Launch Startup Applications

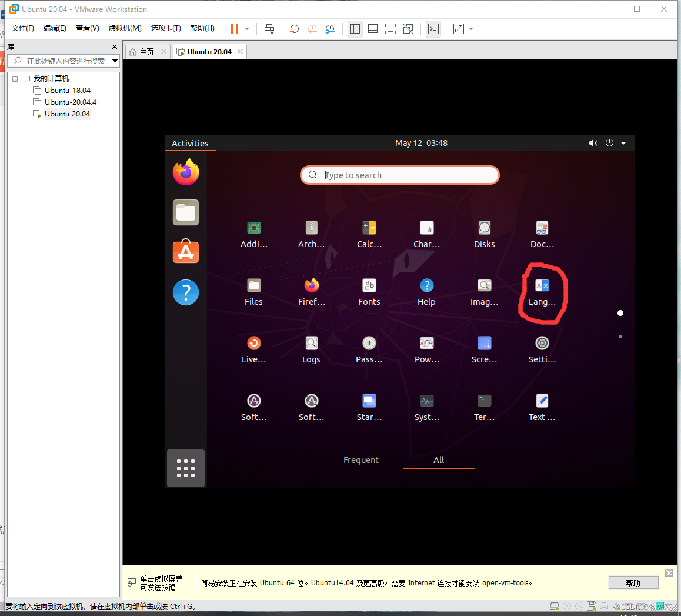(369, 401)
